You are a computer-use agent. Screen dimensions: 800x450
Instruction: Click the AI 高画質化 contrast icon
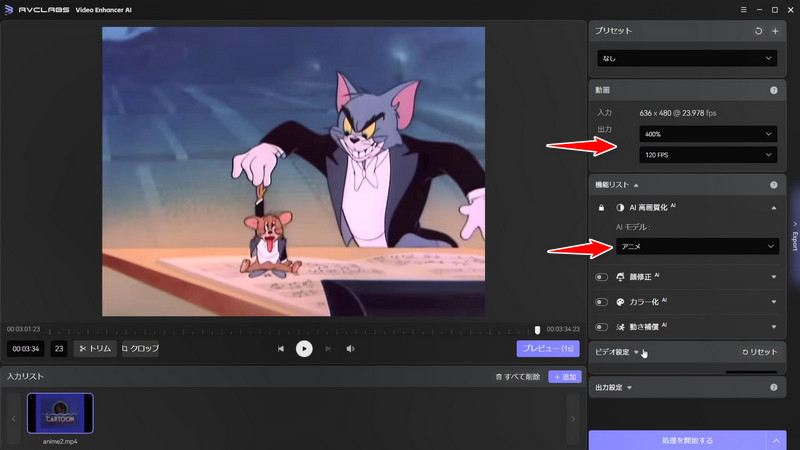click(x=620, y=208)
